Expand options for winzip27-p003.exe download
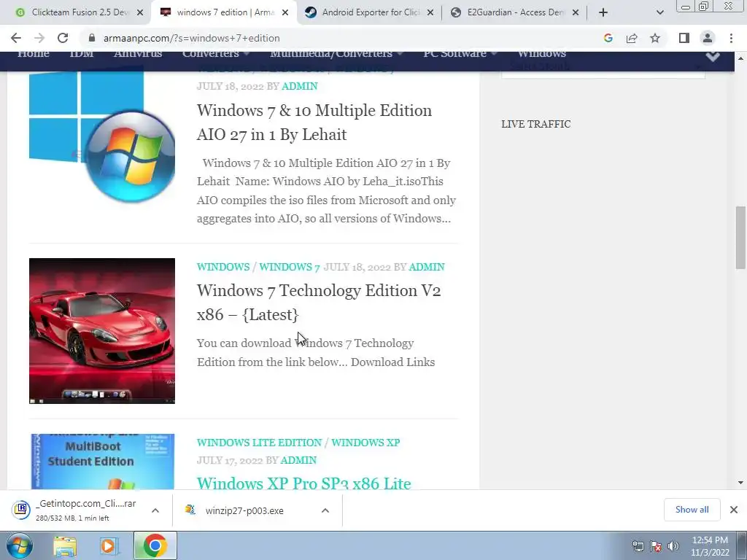This screenshot has width=747, height=560. tap(325, 510)
